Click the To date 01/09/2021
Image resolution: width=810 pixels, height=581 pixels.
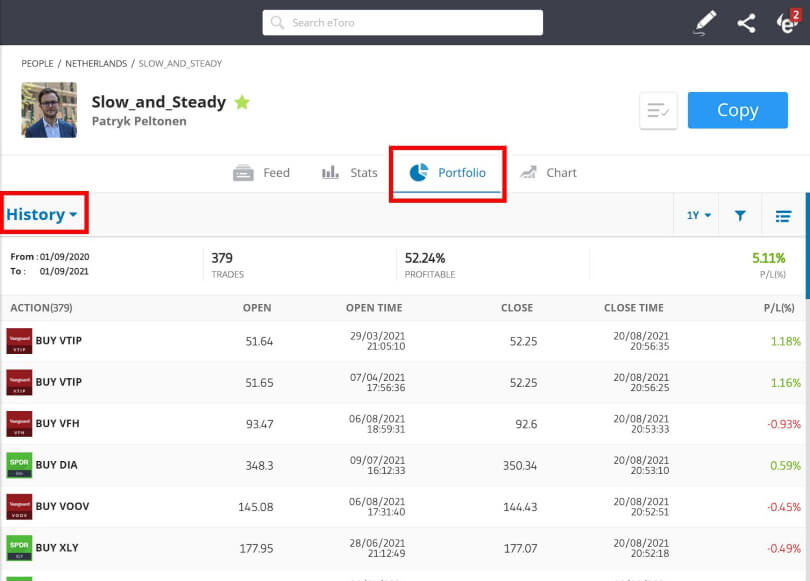coord(64,271)
